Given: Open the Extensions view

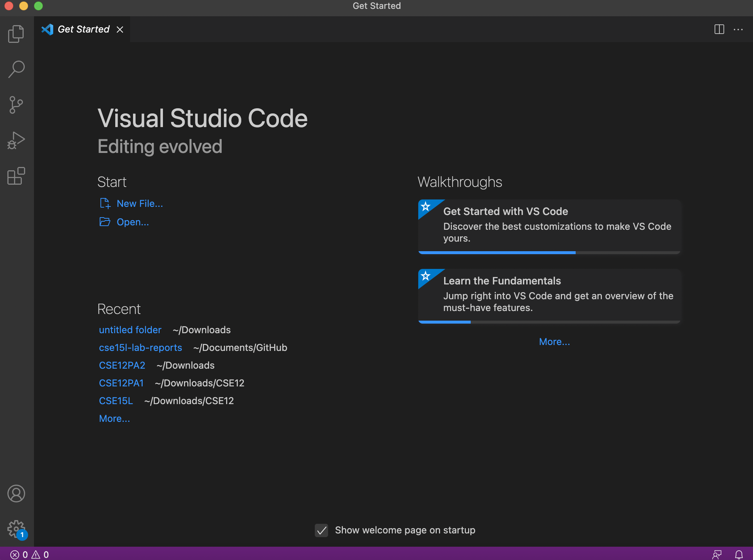Looking at the screenshot, I should [16, 176].
